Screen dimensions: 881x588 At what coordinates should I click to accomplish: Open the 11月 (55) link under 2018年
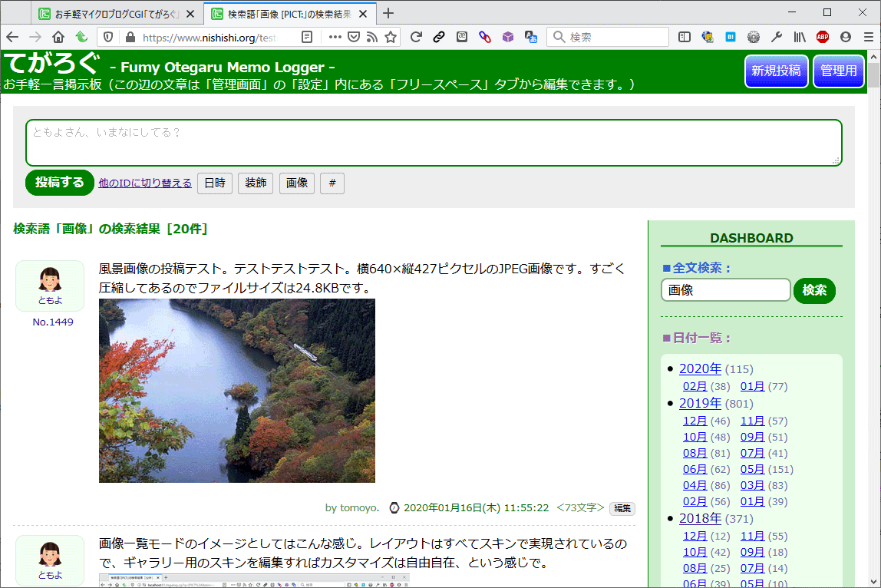pyautogui.click(x=752, y=536)
